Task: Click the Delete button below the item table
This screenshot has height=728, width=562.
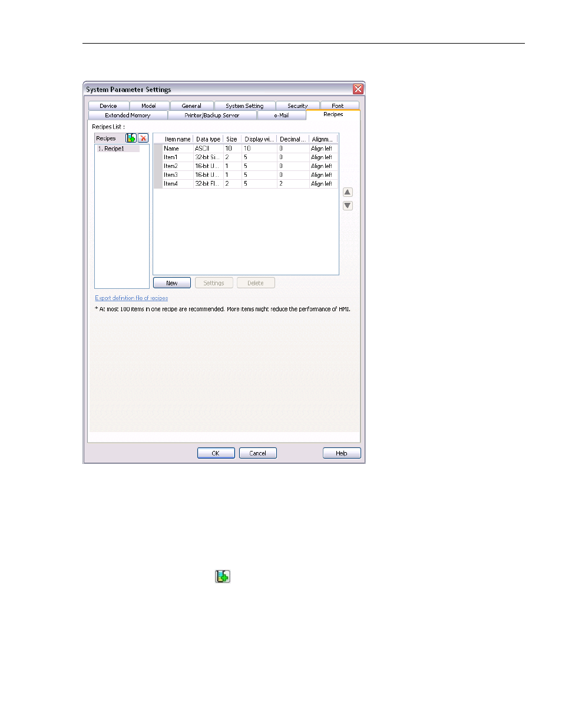Action: [256, 283]
